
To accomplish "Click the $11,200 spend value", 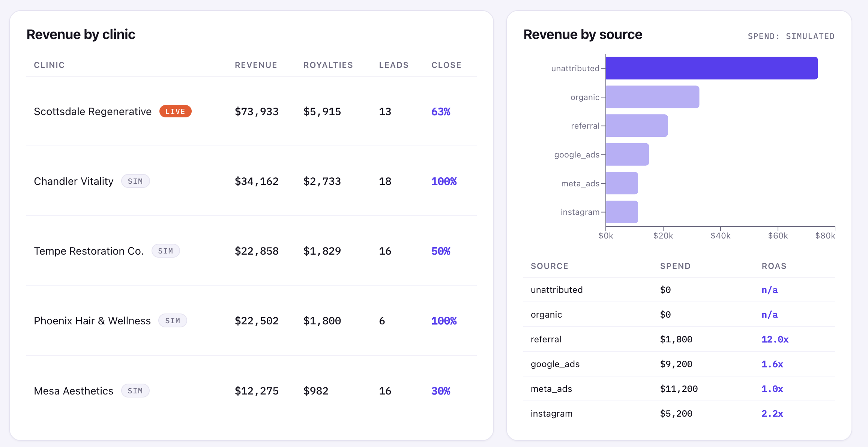I will coord(679,389).
